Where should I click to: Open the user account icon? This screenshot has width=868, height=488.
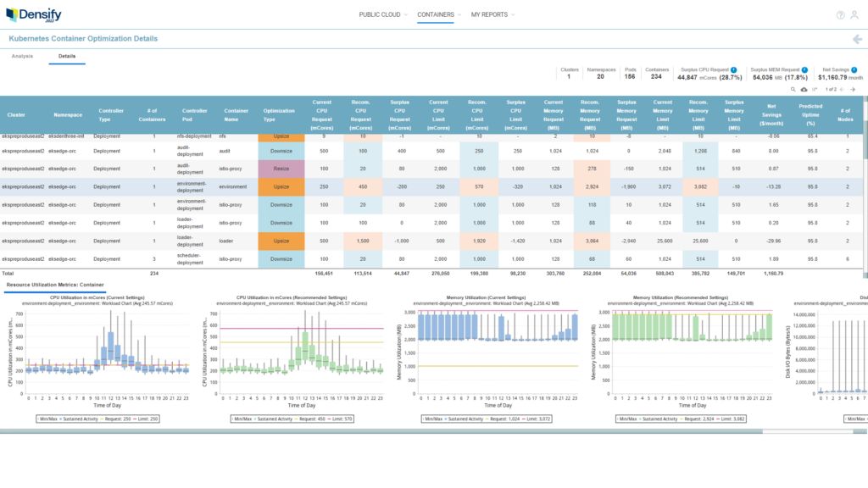coord(854,15)
